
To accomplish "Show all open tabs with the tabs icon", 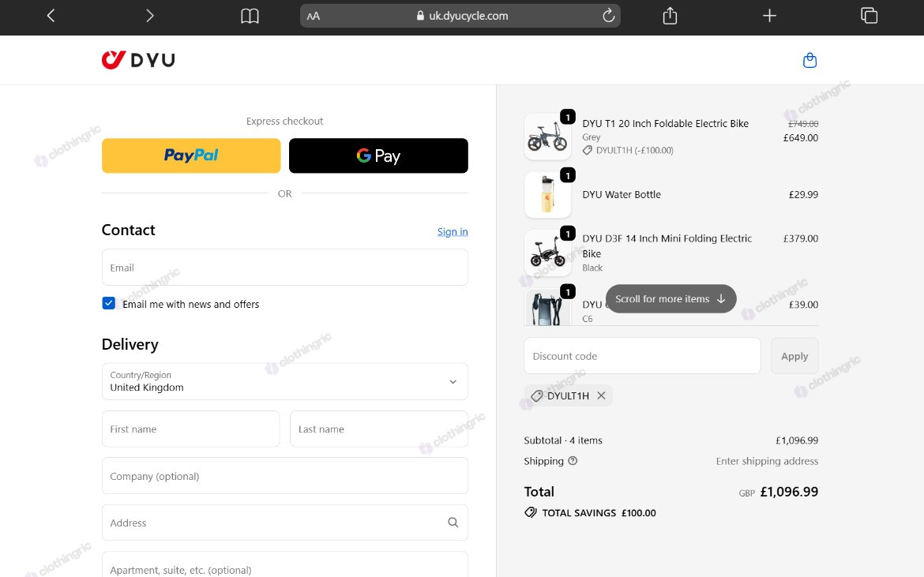I will [870, 16].
